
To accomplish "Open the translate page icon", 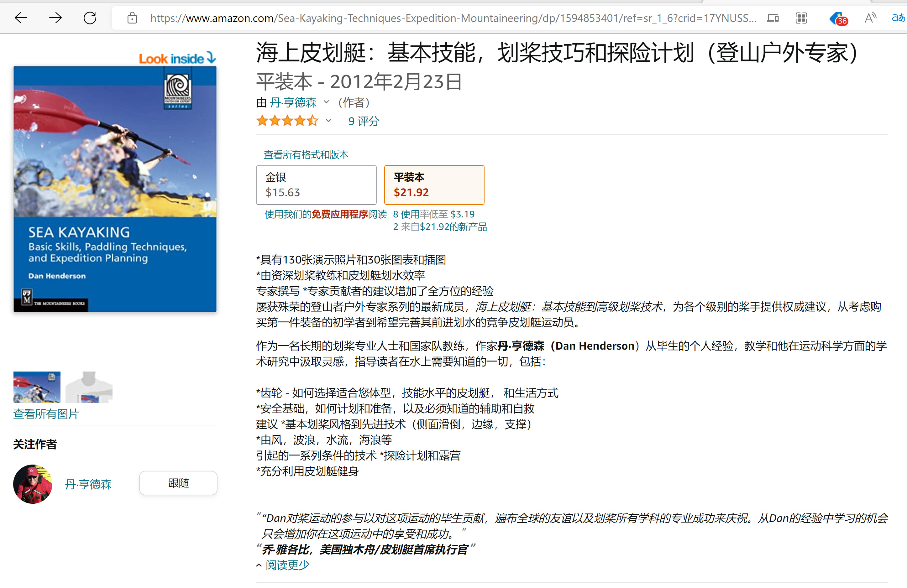I will click(898, 18).
